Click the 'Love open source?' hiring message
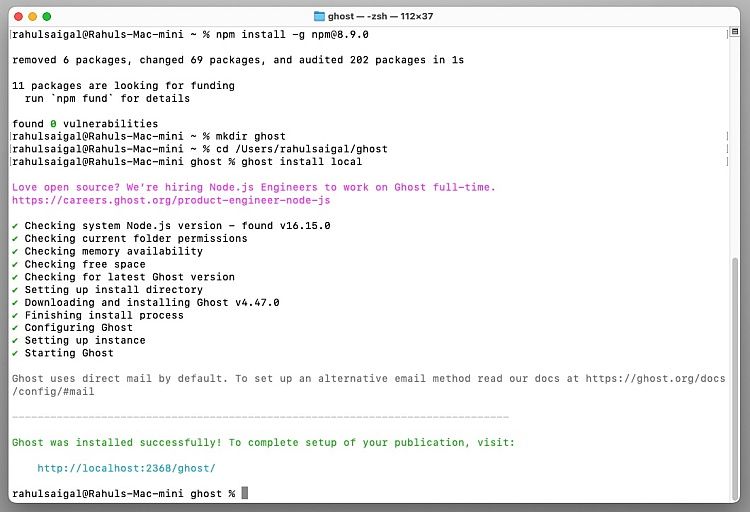750x512 pixels. click(254, 188)
